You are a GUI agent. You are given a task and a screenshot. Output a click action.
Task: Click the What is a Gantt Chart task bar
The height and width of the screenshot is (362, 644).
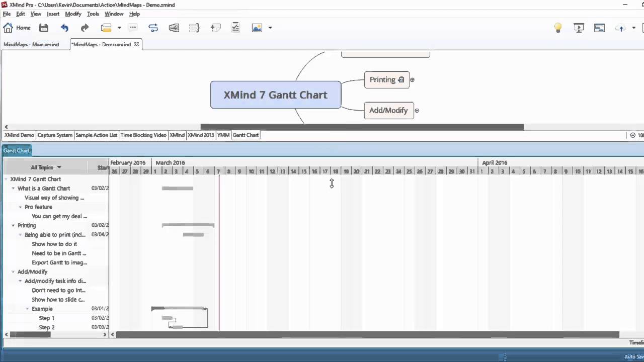(x=178, y=189)
